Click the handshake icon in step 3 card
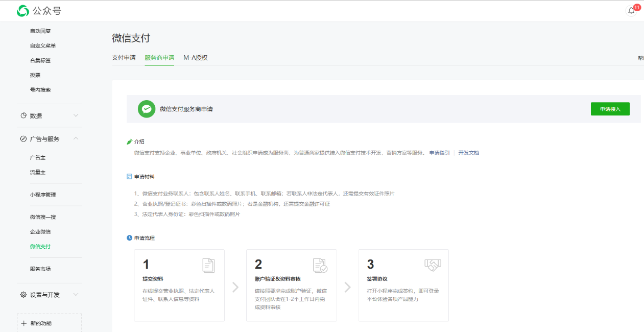 (433, 265)
